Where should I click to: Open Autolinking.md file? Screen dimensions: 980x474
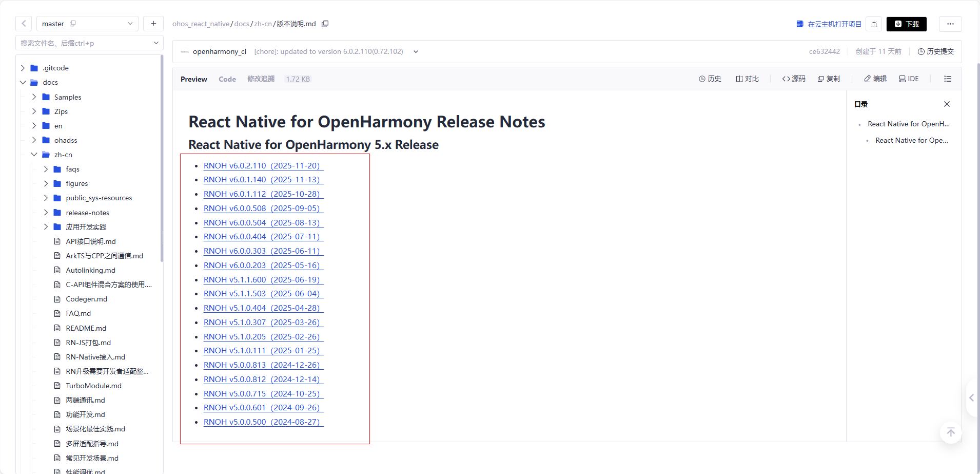[90, 270]
